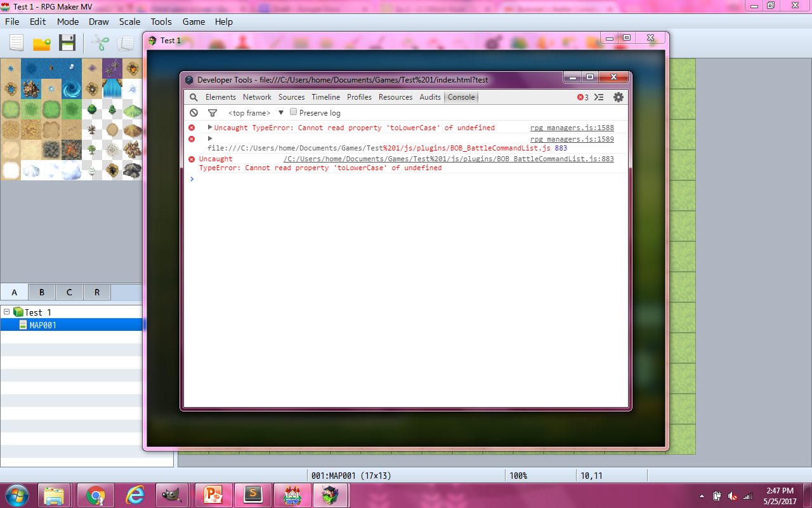Switch to tileset tab A
The image size is (812, 508).
pyautogui.click(x=15, y=292)
